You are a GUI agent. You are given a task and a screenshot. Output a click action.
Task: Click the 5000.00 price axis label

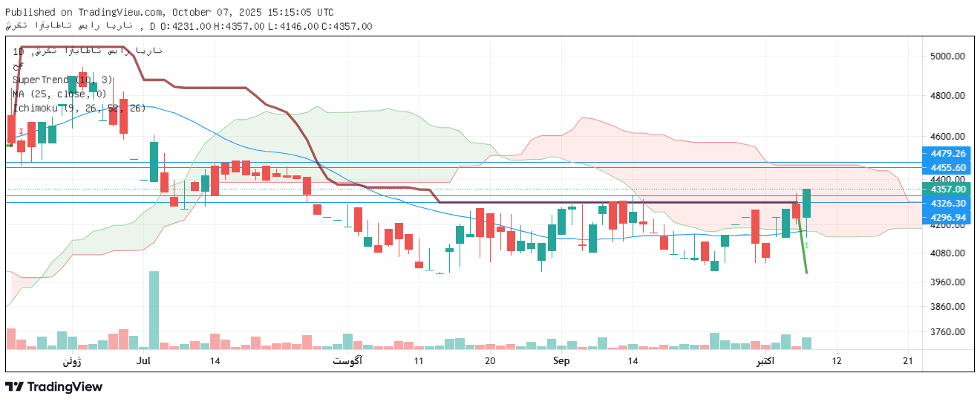(x=947, y=56)
